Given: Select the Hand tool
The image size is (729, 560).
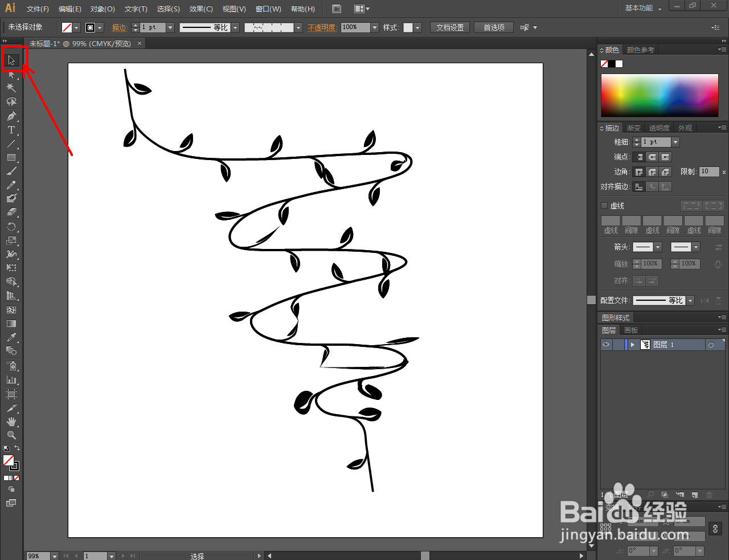Looking at the screenshot, I should click(x=11, y=422).
